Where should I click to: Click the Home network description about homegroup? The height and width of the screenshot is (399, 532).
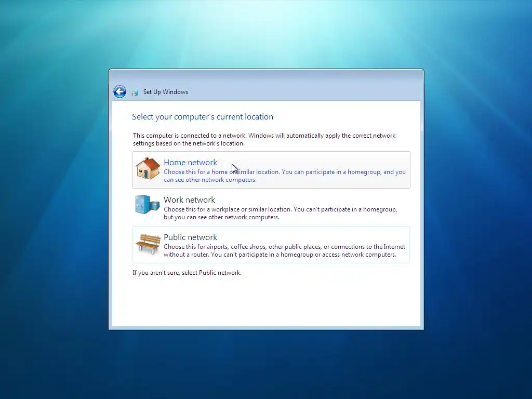pyautogui.click(x=285, y=176)
